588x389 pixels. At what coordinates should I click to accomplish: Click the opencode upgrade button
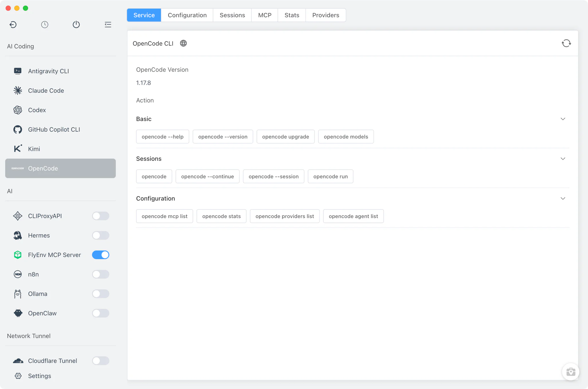tap(286, 137)
